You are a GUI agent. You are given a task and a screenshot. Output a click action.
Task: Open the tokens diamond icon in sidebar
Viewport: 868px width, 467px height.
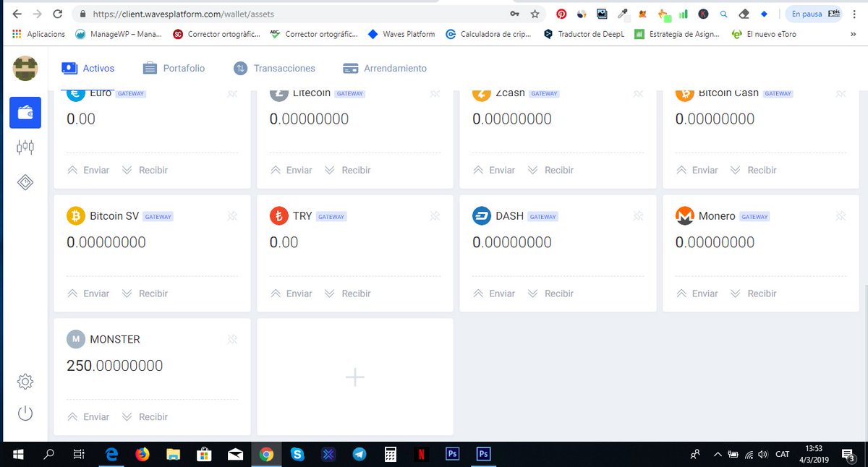pos(25,183)
